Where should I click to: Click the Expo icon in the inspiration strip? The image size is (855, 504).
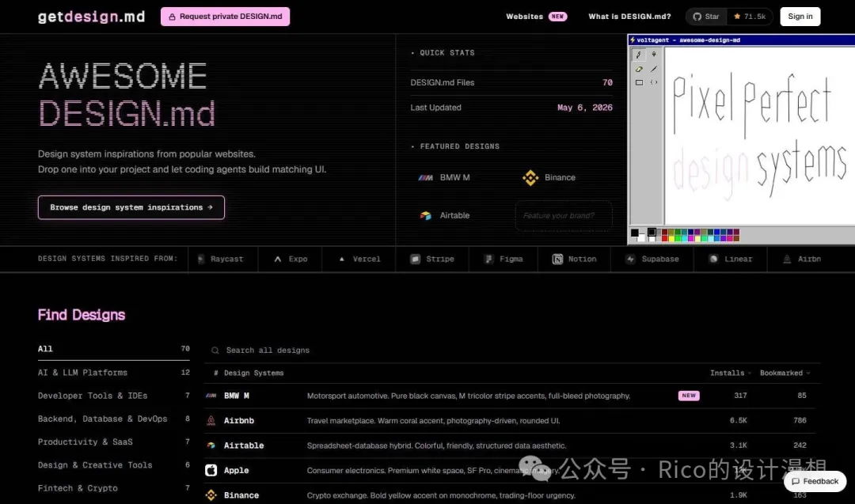278,260
